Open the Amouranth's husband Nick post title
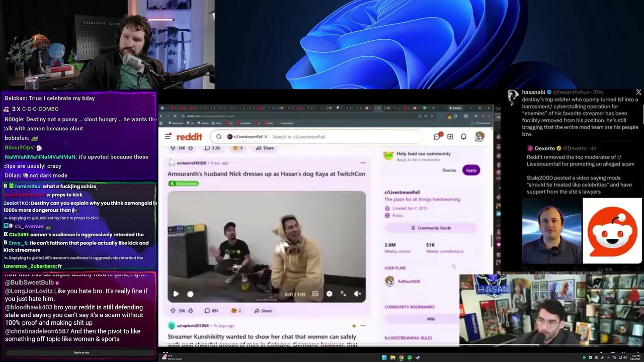 [x=266, y=174]
